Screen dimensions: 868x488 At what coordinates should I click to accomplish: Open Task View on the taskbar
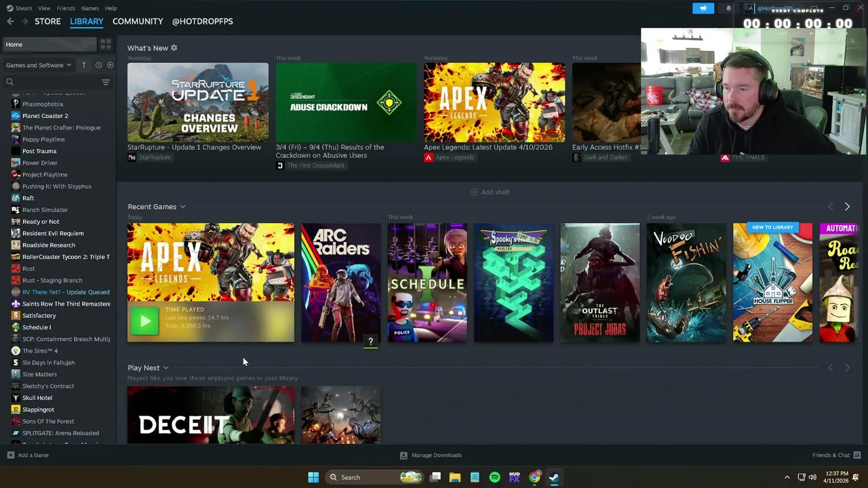(435, 477)
